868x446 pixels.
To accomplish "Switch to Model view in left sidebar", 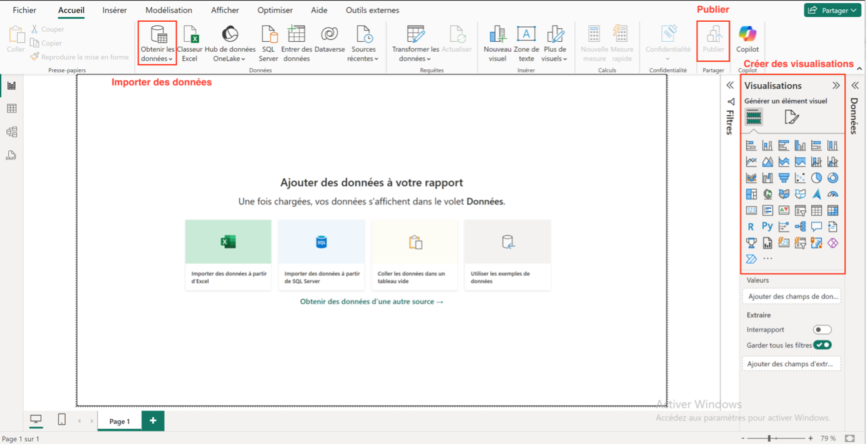I will click(x=11, y=132).
